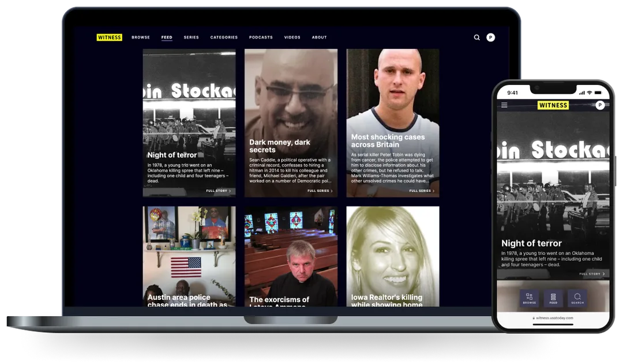Open the Austin area police chase card
Image resolution: width=623 pixels, height=364 pixels.
pos(189,256)
